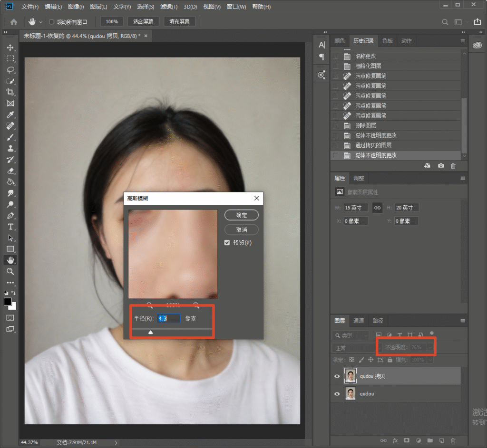This screenshot has height=448, width=487.
Task: Select the Path Selection tool
Action: click(x=10, y=238)
